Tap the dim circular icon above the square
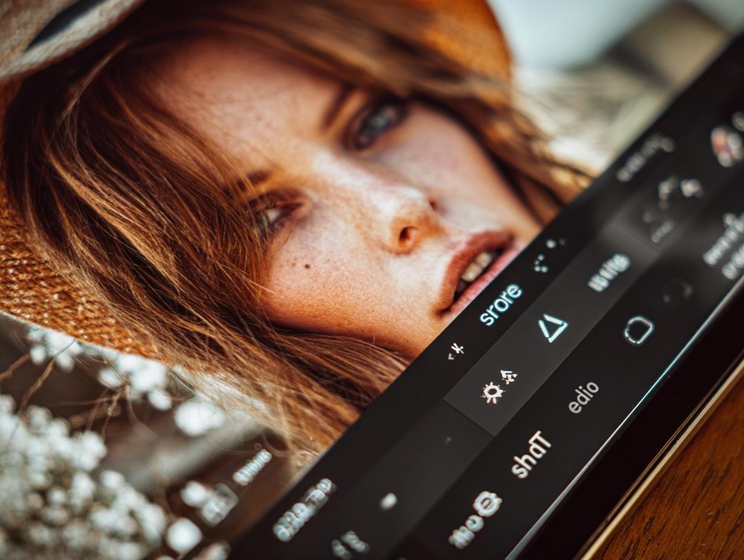 point(677,292)
